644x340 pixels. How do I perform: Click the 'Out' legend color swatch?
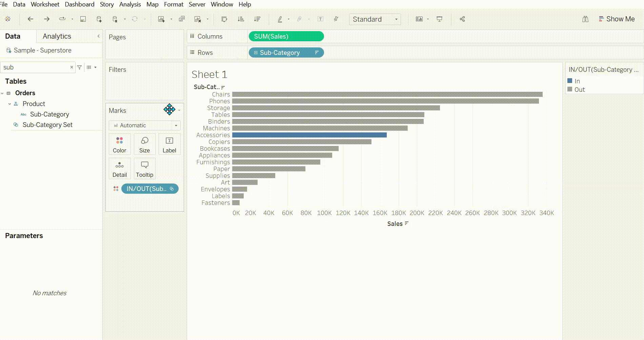pyautogui.click(x=570, y=89)
